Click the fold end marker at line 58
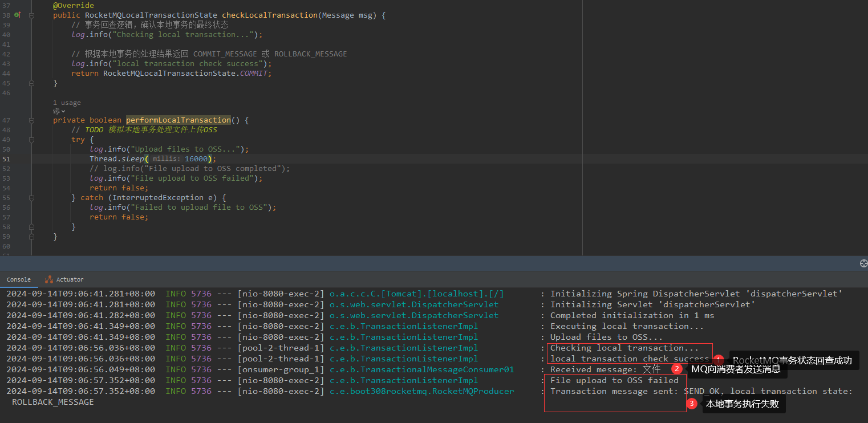 [x=31, y=226]
